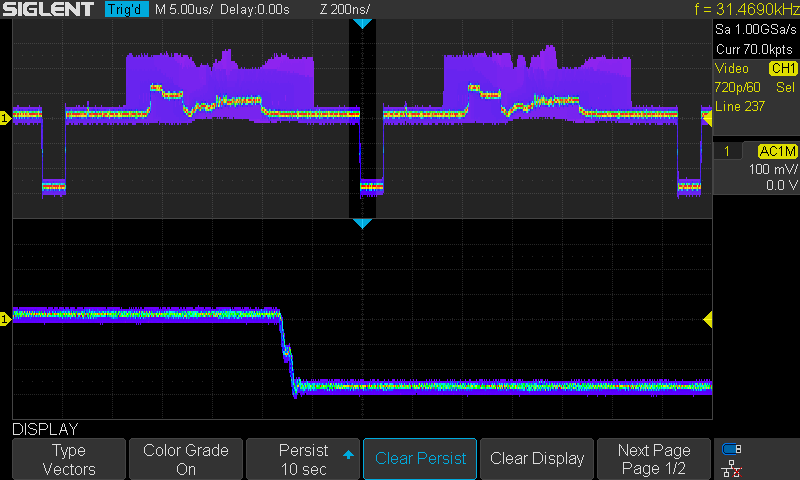Click the channel 1 number box
Viewport: 800px width, 480px height.
point(727,151)
